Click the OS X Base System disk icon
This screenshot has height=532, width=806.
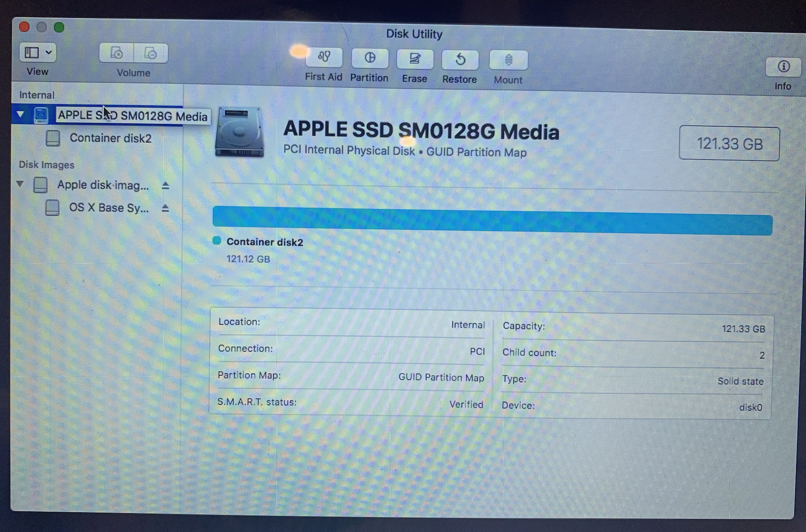tap(52, 207)
